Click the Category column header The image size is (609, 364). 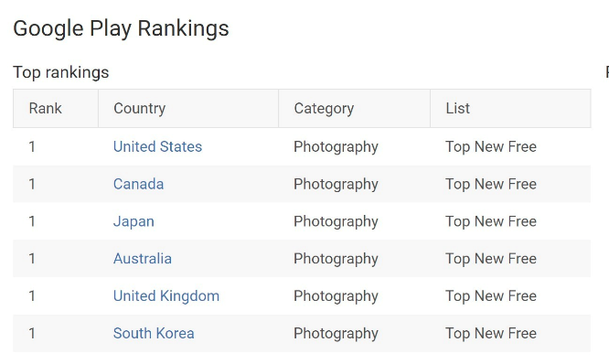(x=324, y=109)
